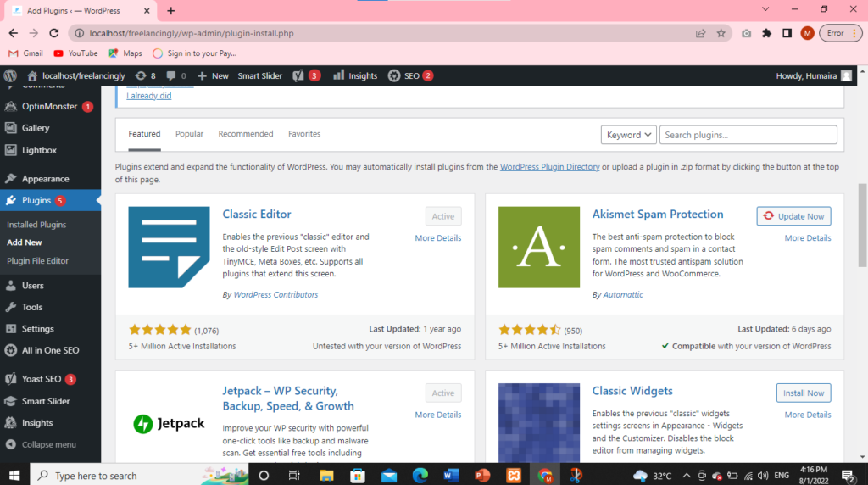Image resolution: width=868 pixels, height=485 pixels.
Task: Open the localhost/freelancingly site home link
Action: click(77, 75)
